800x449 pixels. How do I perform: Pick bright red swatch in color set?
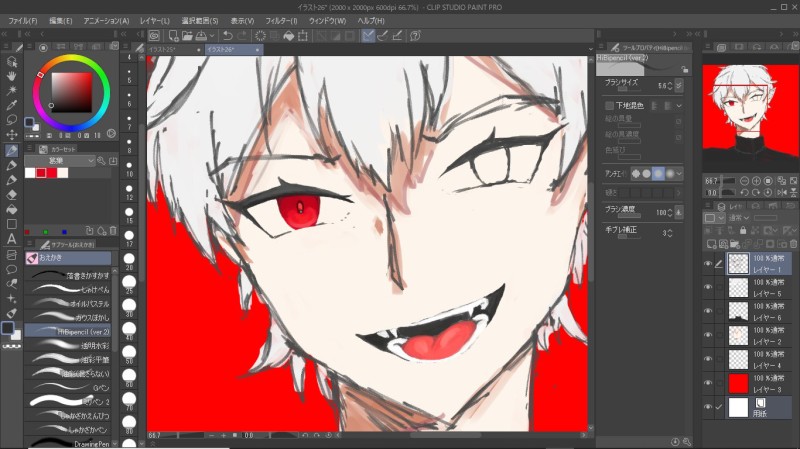point(52,173)
